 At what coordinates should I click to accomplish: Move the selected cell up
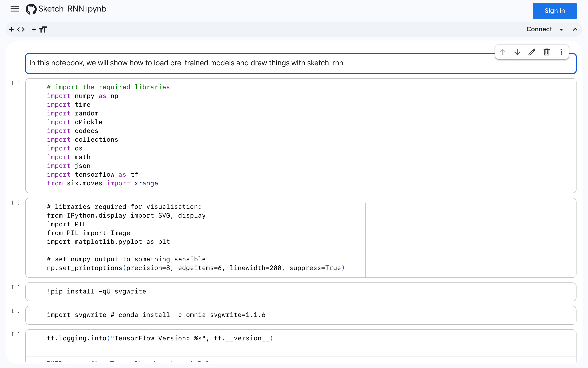pos(503,52)
